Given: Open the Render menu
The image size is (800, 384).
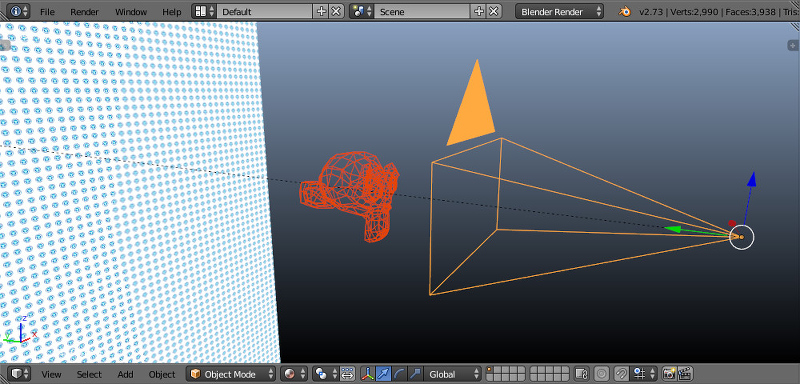Looking at the screenshot, I should [84, 12].
